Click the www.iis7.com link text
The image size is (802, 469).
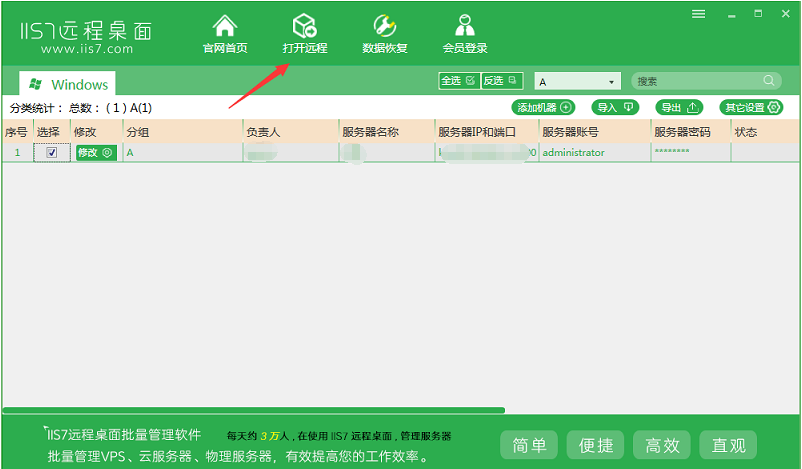coord(86,49)
